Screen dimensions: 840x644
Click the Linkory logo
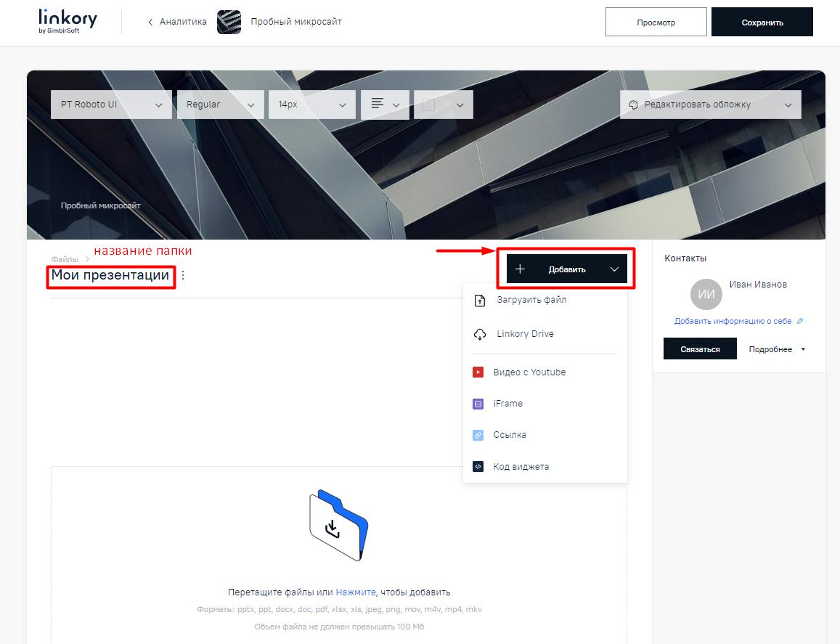[x=67, y=22]
